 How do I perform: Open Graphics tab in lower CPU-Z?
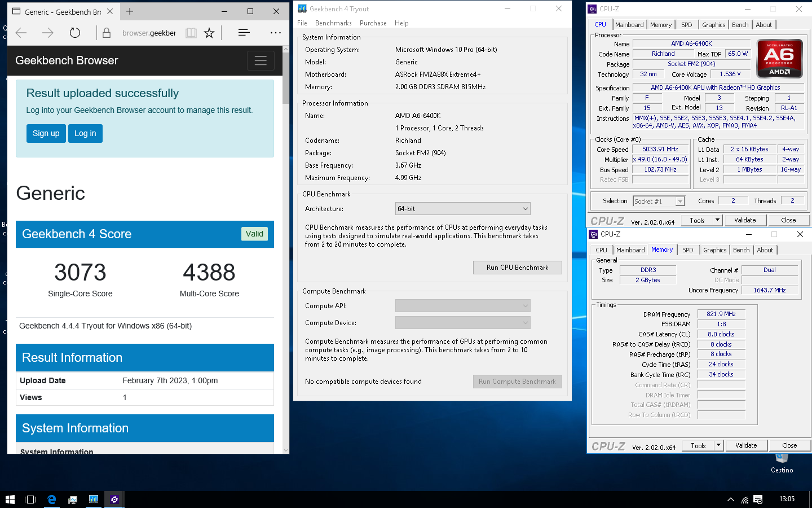715,250
